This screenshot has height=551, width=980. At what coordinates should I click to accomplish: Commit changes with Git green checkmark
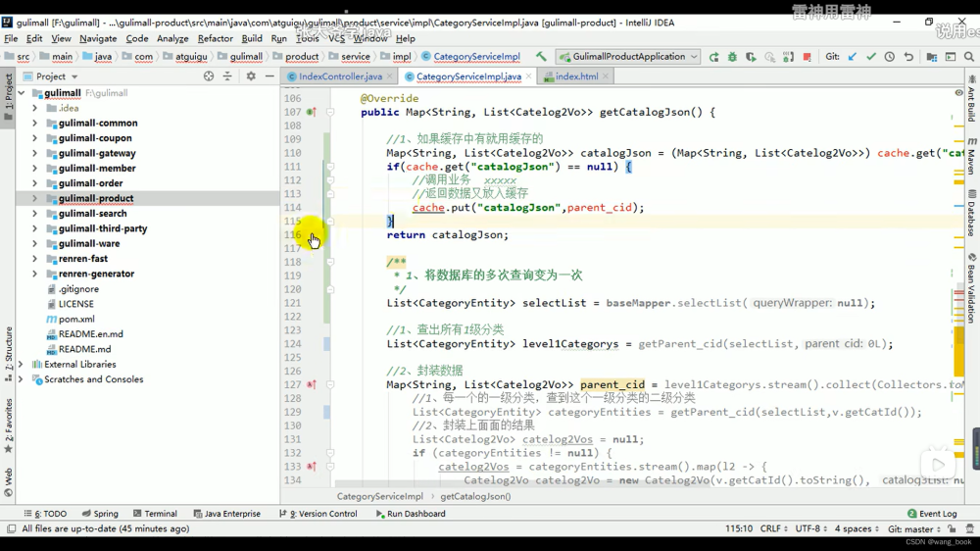click(x=870, y=57)
